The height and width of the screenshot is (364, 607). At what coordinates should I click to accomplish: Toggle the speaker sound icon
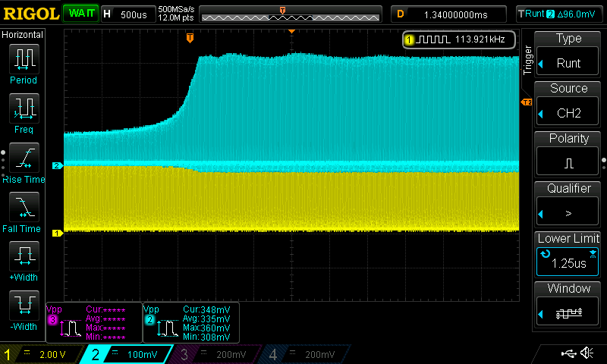pos(587,353)
